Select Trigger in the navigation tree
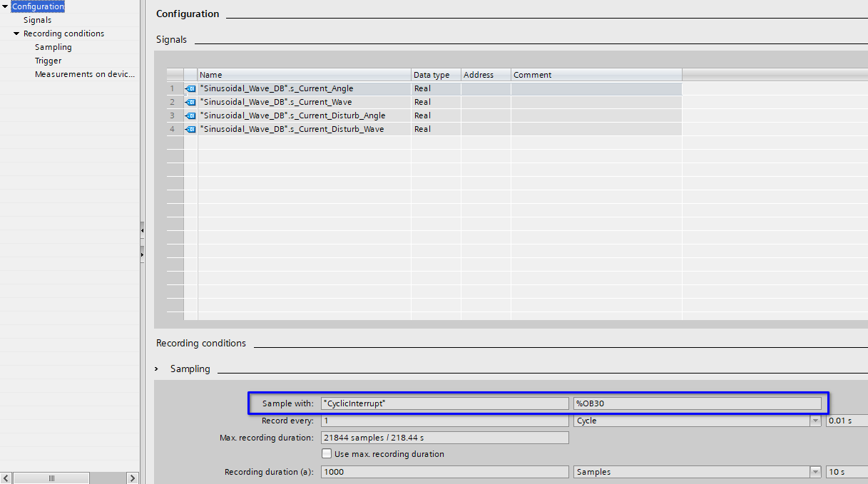Image resolution: width=868 pixels, height=484 pixels. [x=48, y=61]
